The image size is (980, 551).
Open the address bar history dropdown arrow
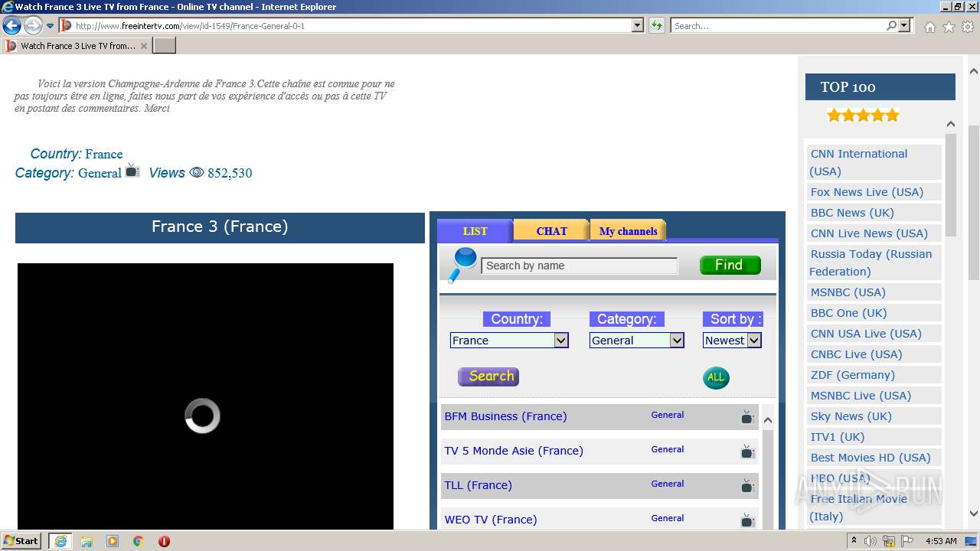pos(638,26)
